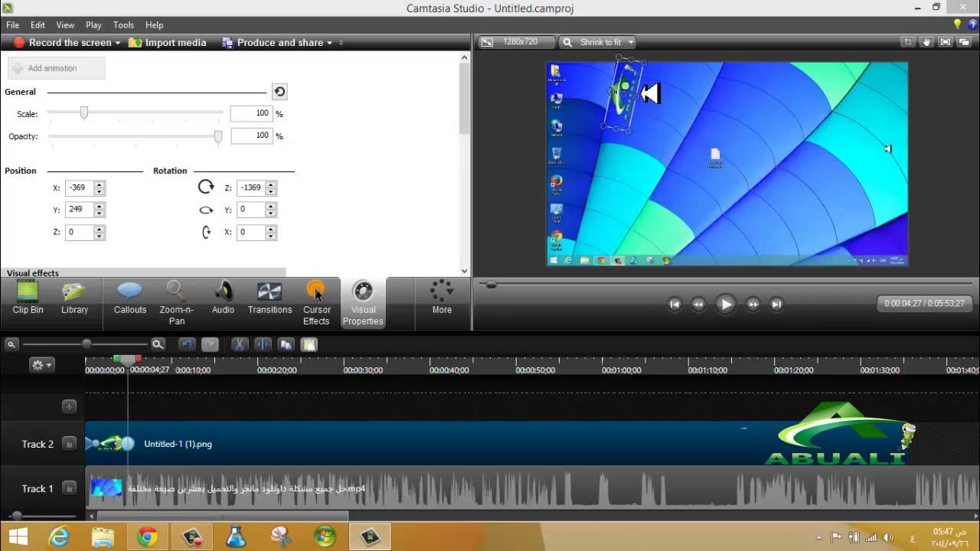This screenshot has height=551, width=980.
Task: Click the Add animation button
Action: point(56,68)
